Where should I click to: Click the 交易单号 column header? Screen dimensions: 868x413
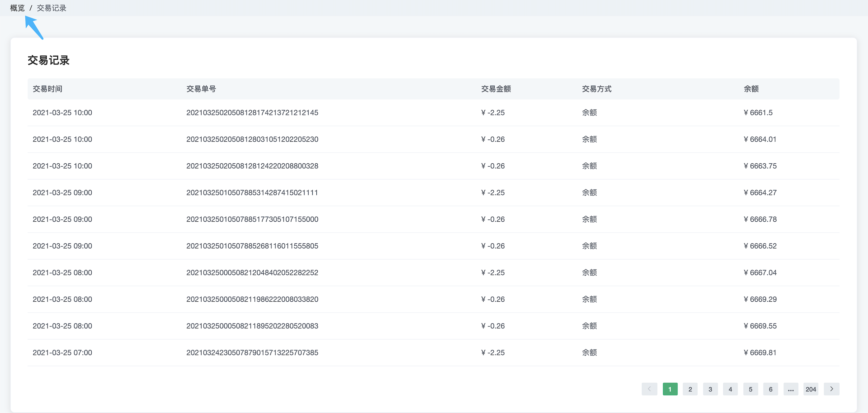coord(201,89)
